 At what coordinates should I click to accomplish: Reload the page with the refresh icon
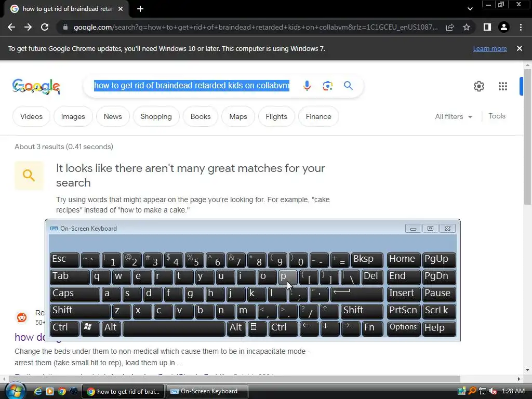45,27
